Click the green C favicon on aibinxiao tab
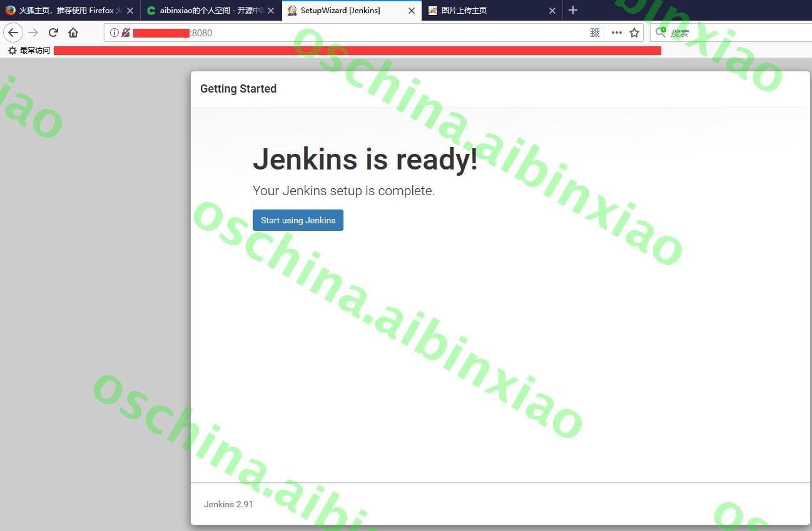The height and width of the screenshot is (531, 812). pyautogui.click(x=151, y=11)
